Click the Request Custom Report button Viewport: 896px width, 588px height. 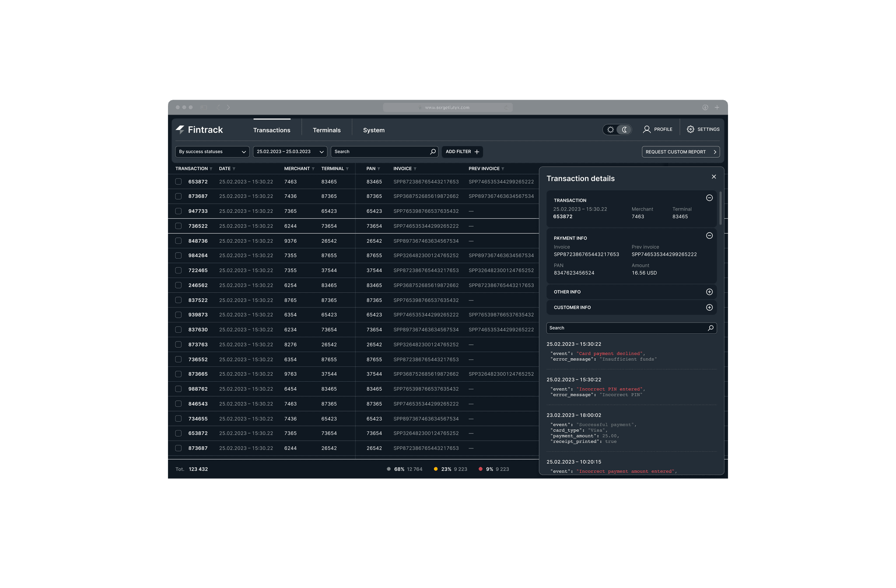(680, 152)
